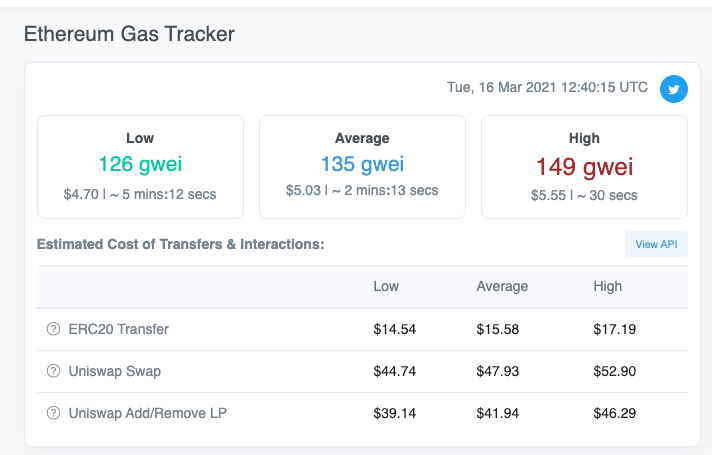Click the $14.54 ERC20 low cost cell

coord(395,329)
